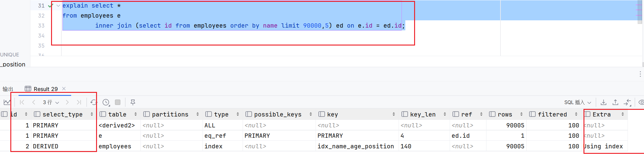Viewport: 644px width, 162px height.
Task: Switch to the 输出 tab
Action: coord(8,89)
